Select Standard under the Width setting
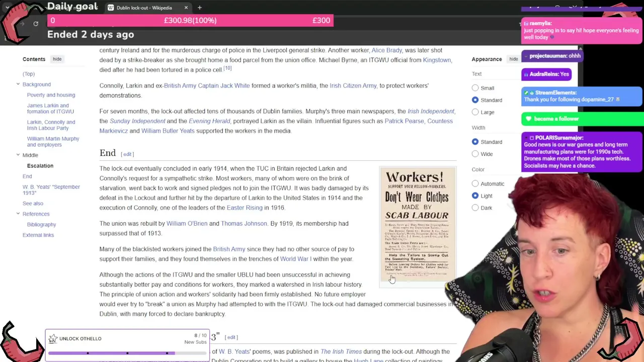The height and width of the screenshot is (362, 644). (475, 142)
